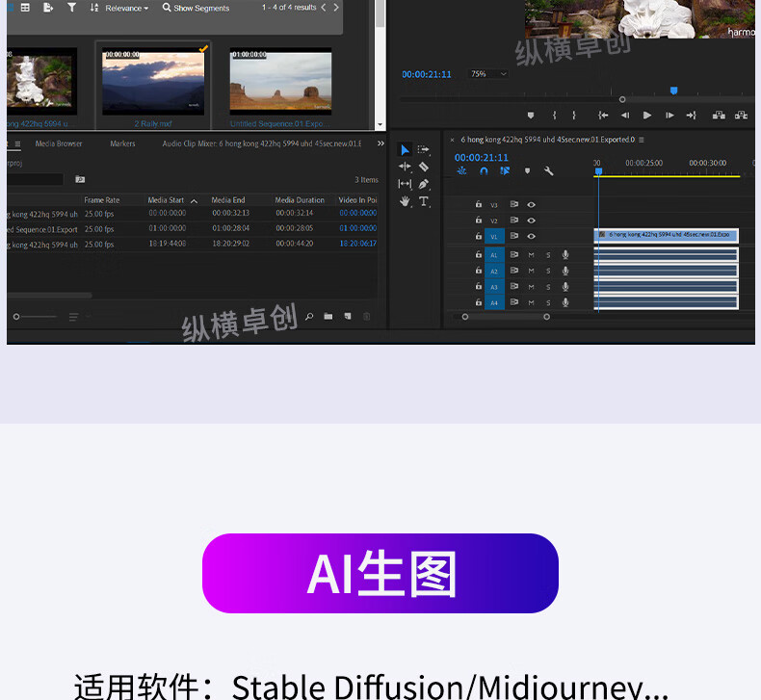This screenshot has height=700, width=761.
Task: Select the Selection arrow tool
Action: pyautogui.click(x=405, y=149)
